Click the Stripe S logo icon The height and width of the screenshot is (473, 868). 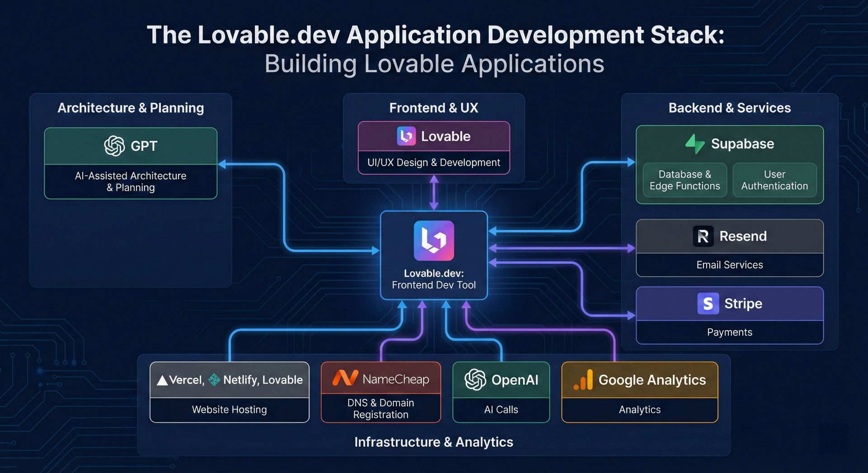click(708, 303)
